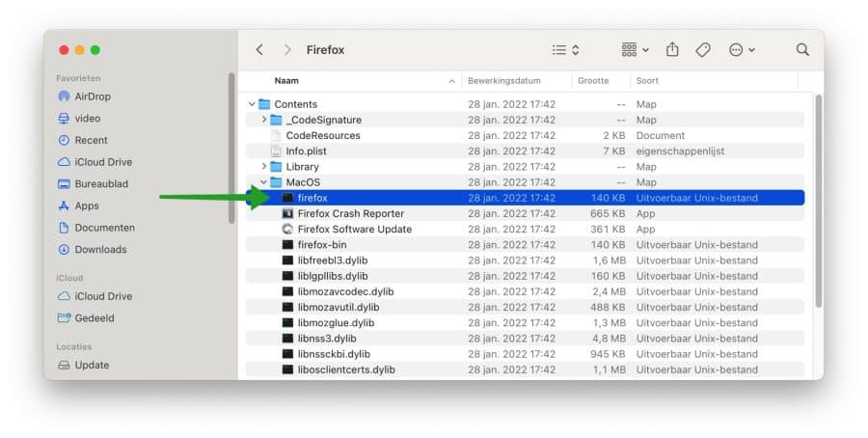The width and height of the screenshot is (868, 438).
Task: Click the Firefox window title
Action: [x=326, y=50]
